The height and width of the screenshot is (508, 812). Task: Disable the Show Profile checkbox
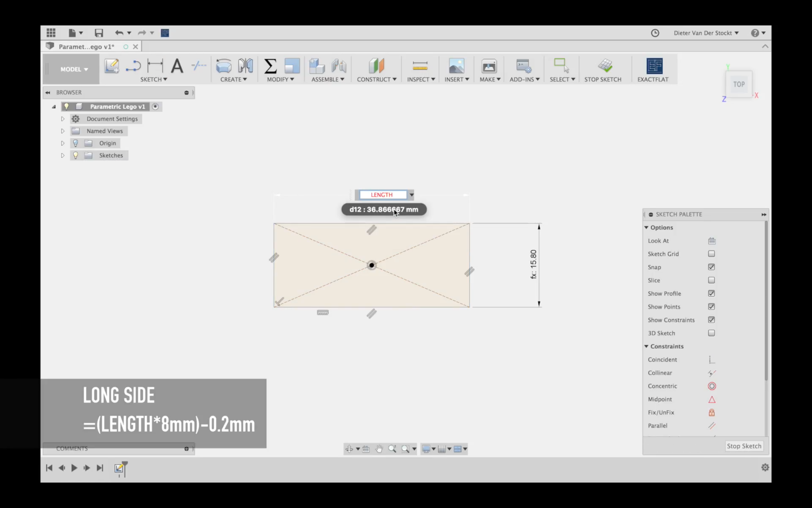[x=712, y=293]
